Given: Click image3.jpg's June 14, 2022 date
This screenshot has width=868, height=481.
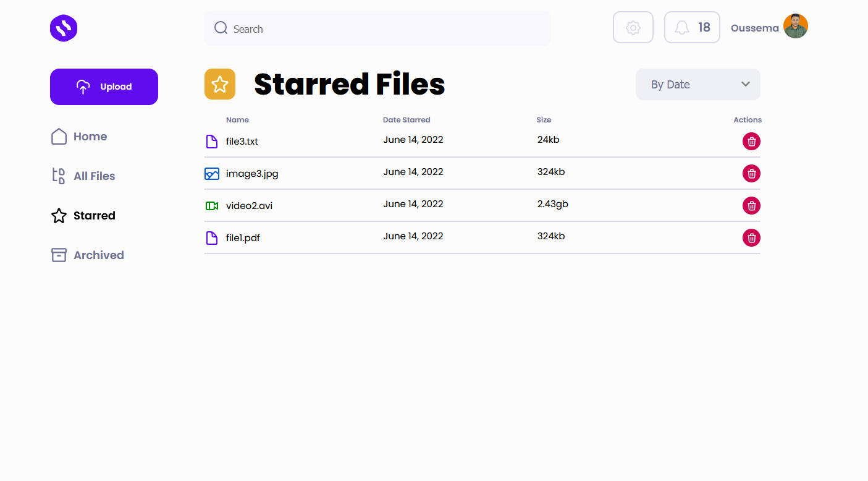Looking at the screenshot, I should tap(413, 172).
